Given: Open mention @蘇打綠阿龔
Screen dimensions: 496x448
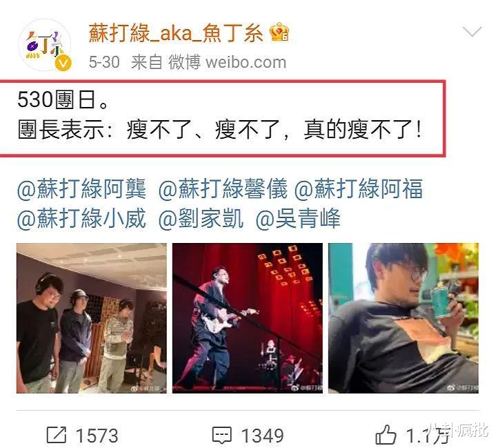Looking at the screenshot, I should 81,188.
